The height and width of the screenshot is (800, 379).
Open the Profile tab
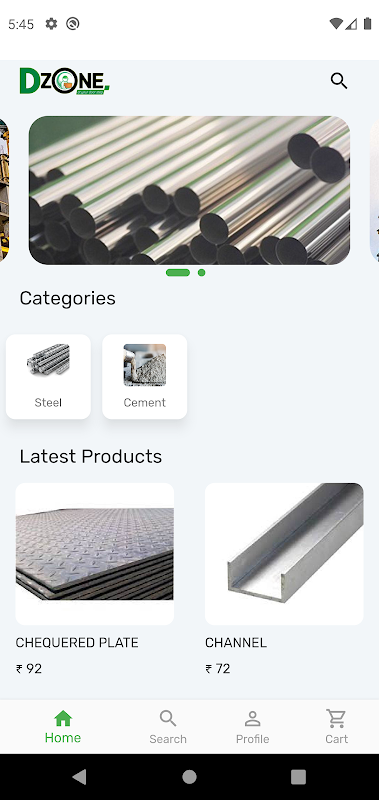point(252,727)
